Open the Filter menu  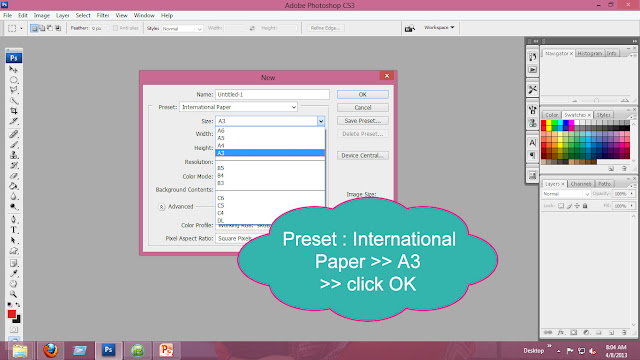[103, 16]
